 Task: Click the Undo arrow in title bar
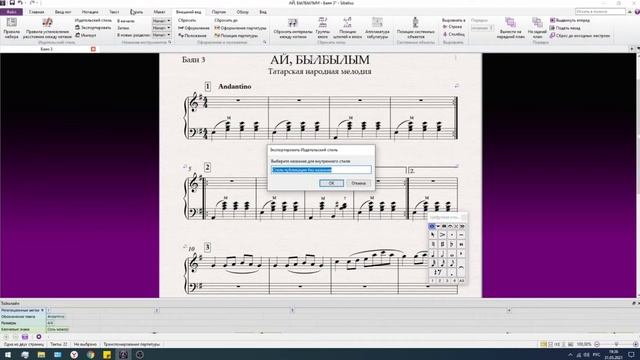pos(20,3)
